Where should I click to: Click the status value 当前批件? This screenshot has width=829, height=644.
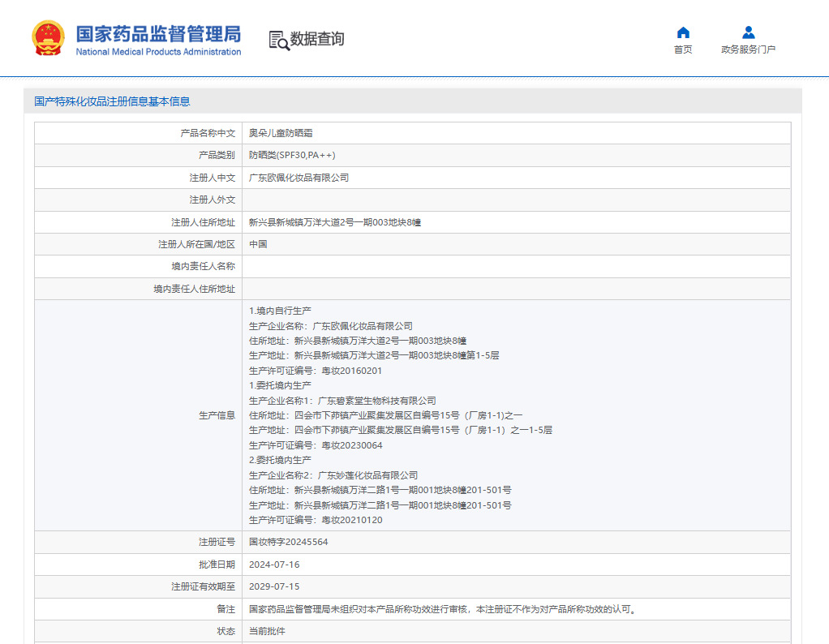point(267,631)
